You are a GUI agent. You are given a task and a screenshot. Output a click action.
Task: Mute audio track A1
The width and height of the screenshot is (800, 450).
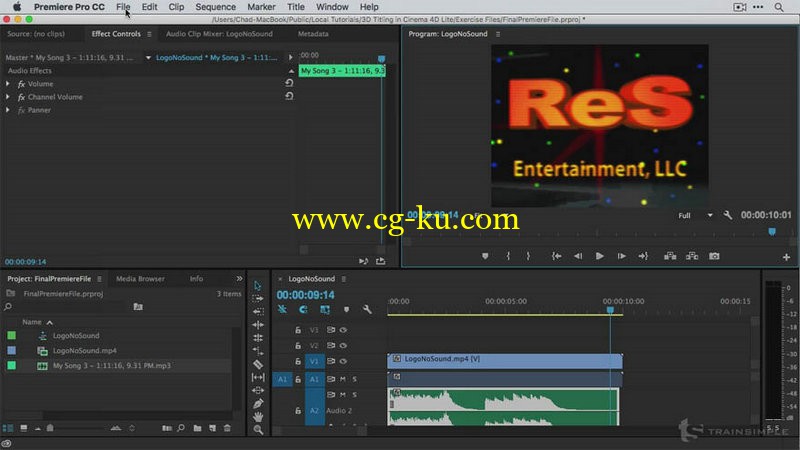pyautogui.click(x=343, y=379)
